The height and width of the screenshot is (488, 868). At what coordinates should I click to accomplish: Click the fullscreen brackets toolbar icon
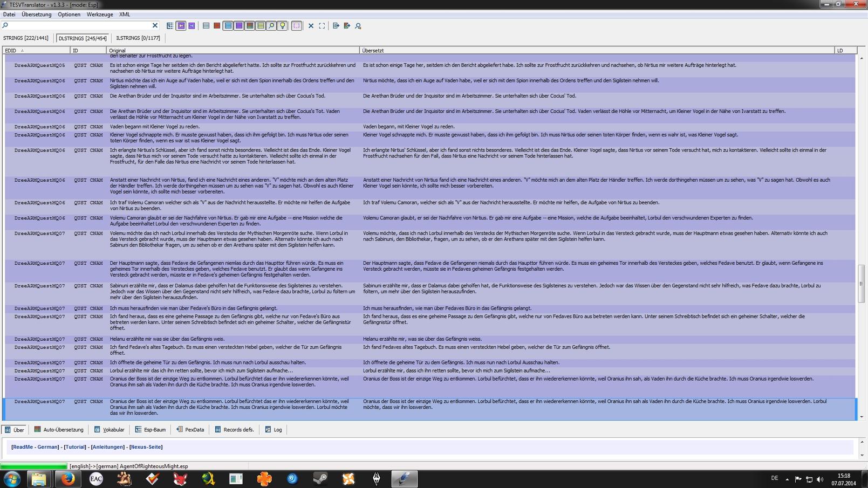click(x=322, y=26)
